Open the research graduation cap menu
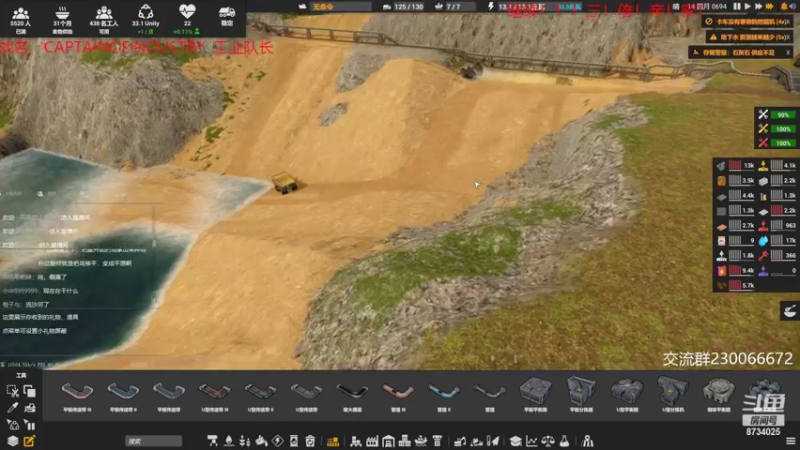Viewport: 800px width, 450px height. (515, 441)
